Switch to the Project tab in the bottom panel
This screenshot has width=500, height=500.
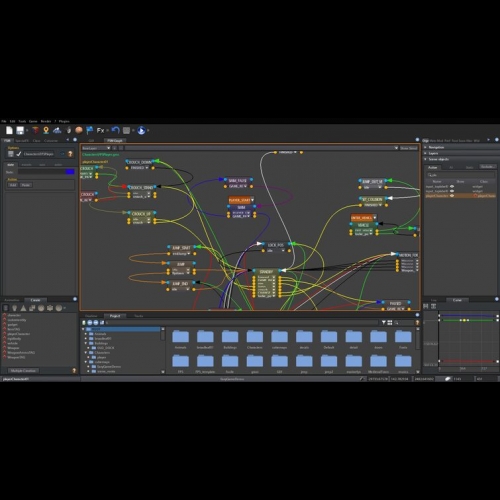(x=115, y=316)
